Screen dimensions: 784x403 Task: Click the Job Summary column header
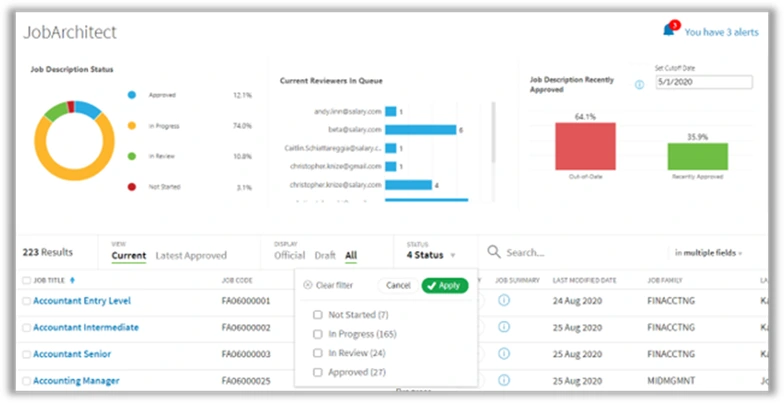pyautogui.click(x=517, y=280)
